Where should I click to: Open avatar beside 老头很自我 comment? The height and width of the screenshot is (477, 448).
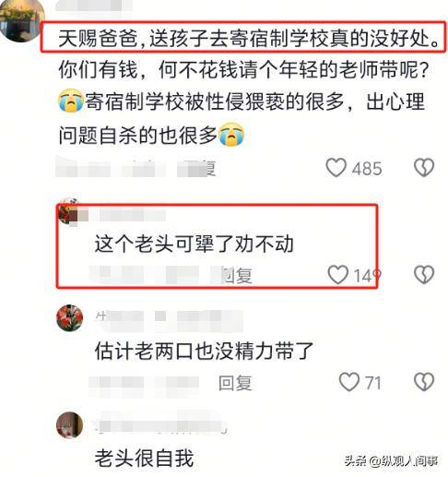click(x=70, y=424)
